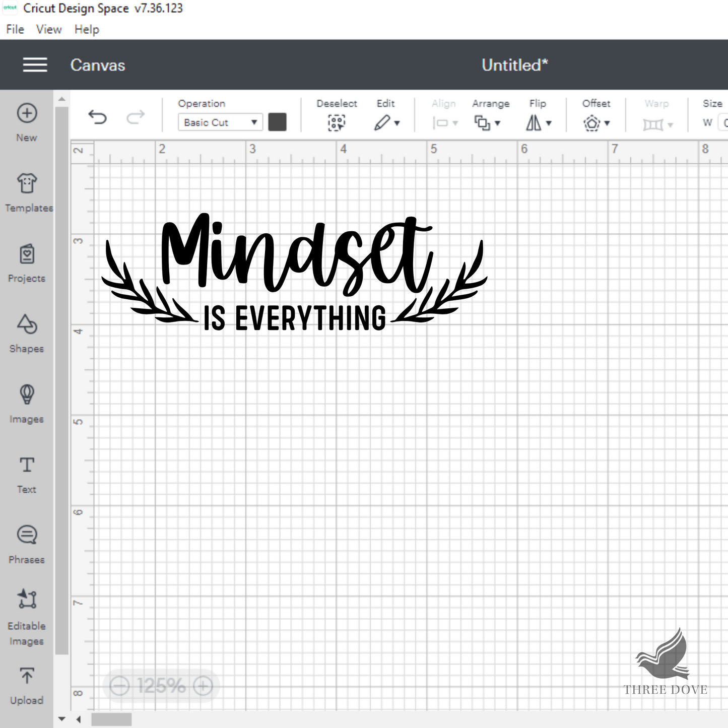Expand the Flip dropdown arrow
728x728 pixels.
(549, 123)
